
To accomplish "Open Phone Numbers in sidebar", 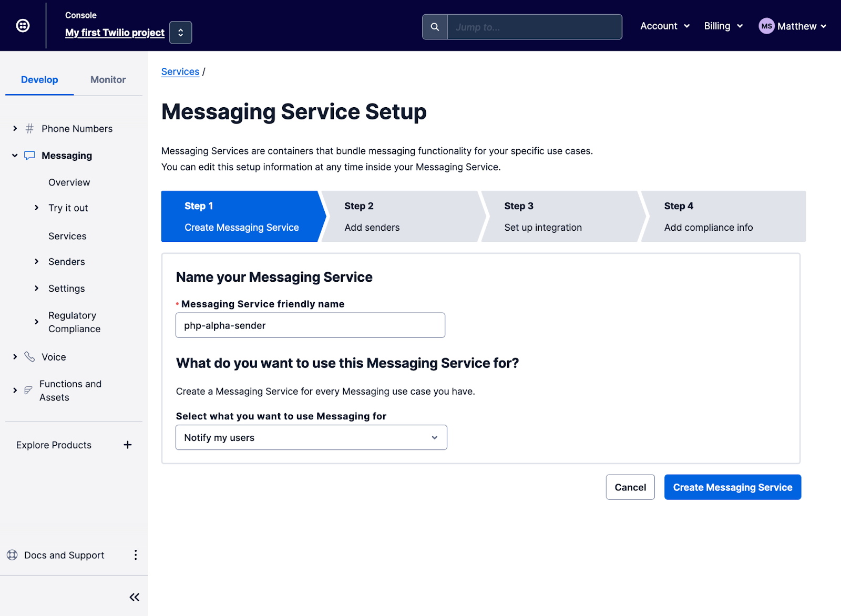I will click(77, 129).
